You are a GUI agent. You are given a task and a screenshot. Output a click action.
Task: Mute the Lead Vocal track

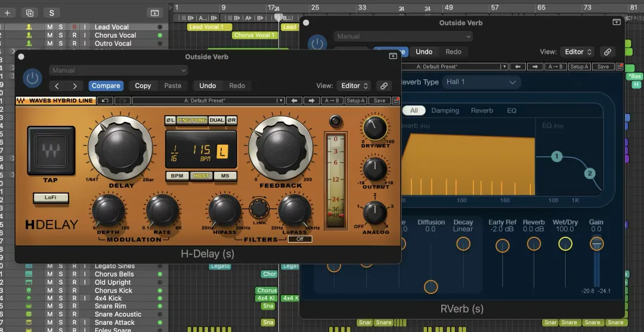coord(49,27)
